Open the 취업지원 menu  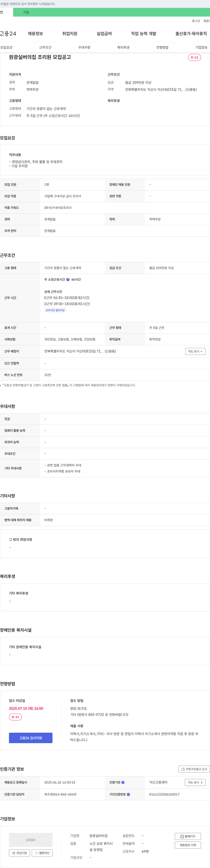pos(70,34)
